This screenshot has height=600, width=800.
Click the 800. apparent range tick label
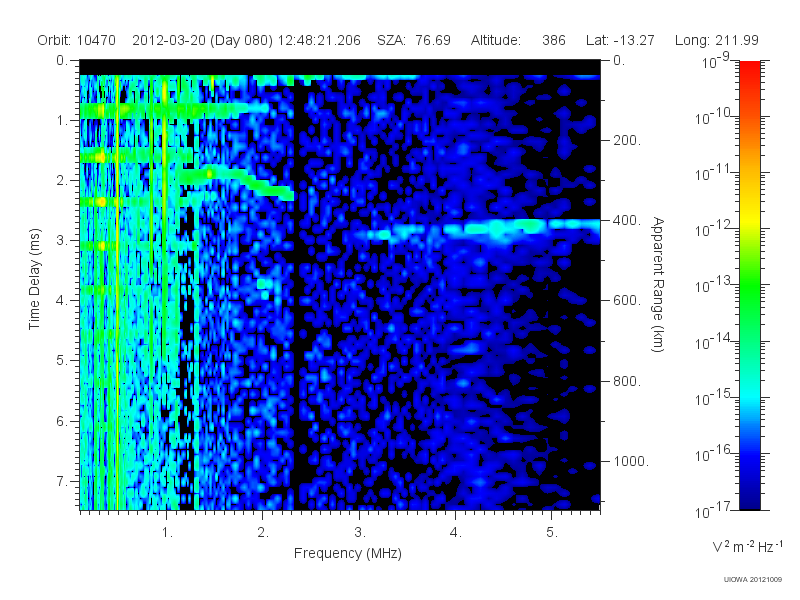627,381
